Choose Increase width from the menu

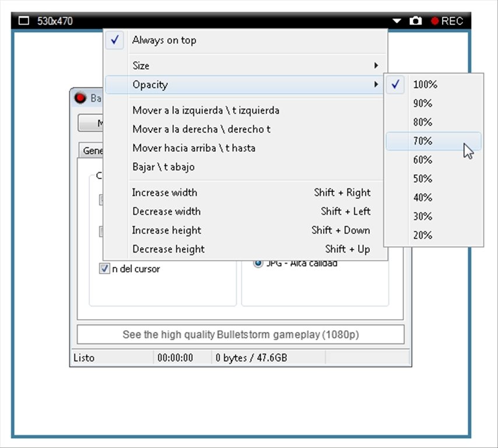(x=245, y=192)
